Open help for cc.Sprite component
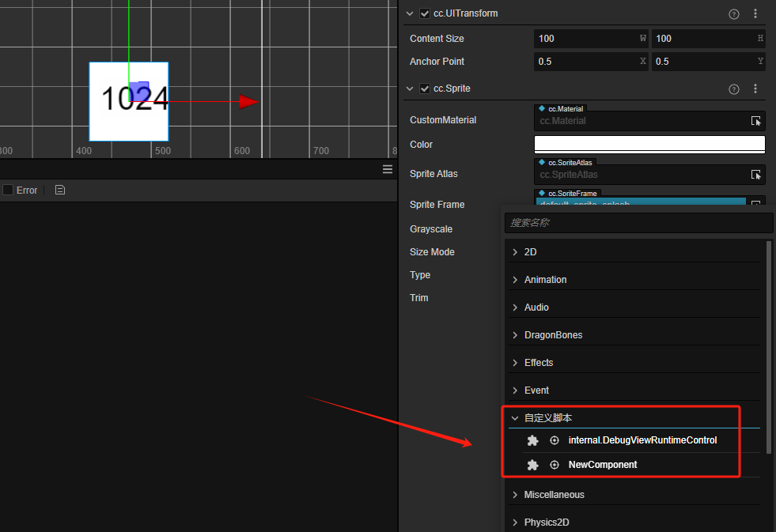Screen dimensions: 776x532 coord(734,89)
